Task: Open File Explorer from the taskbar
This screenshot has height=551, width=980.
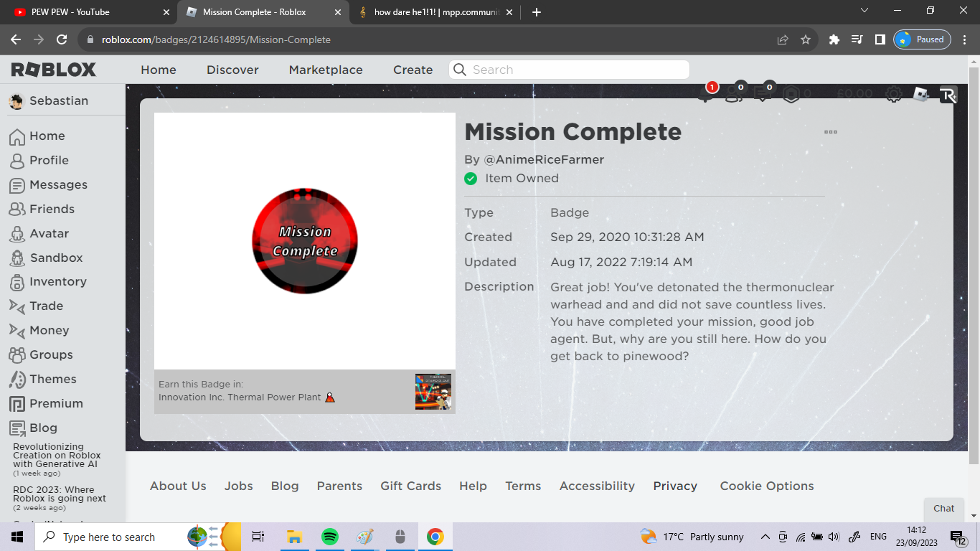Action: (294, 537)
